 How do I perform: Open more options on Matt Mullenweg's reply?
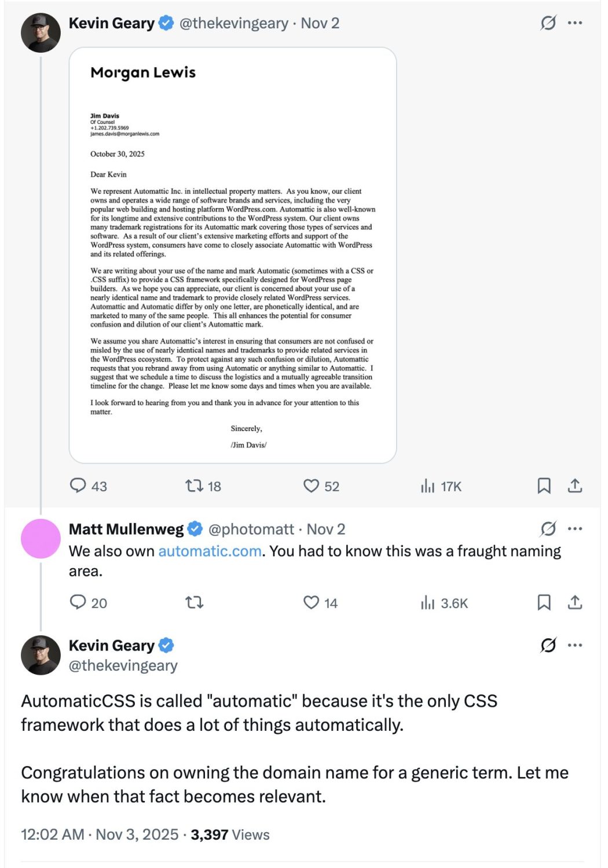[x=575, y=529]
